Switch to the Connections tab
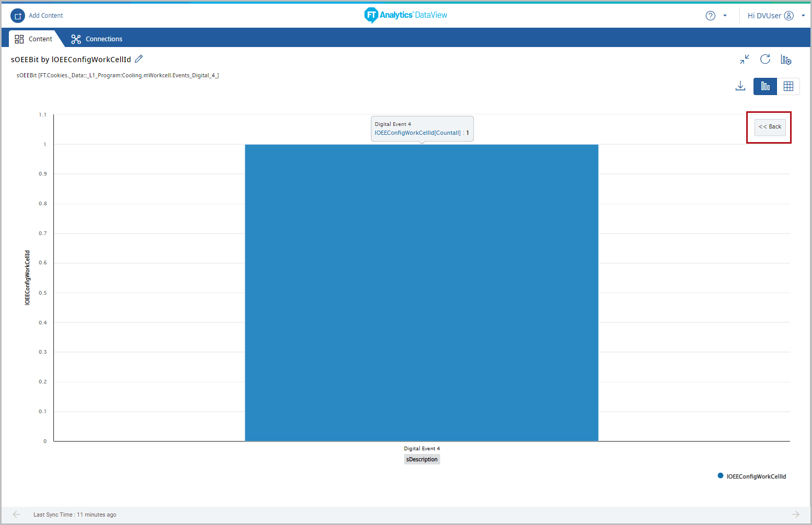Screen dimensions: 812x525 pyautogui.click(x=97, y=39)
